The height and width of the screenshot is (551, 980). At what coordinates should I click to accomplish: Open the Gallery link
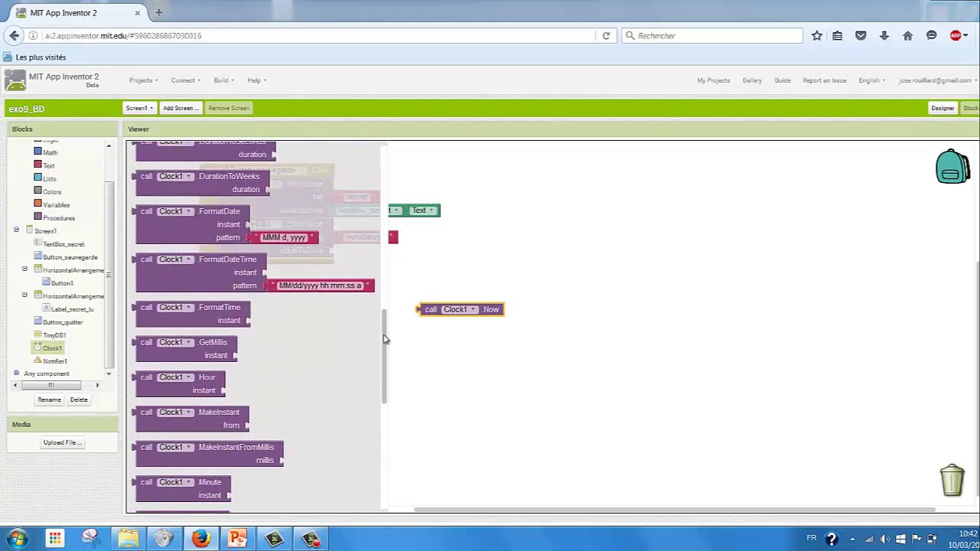(752, 80)
